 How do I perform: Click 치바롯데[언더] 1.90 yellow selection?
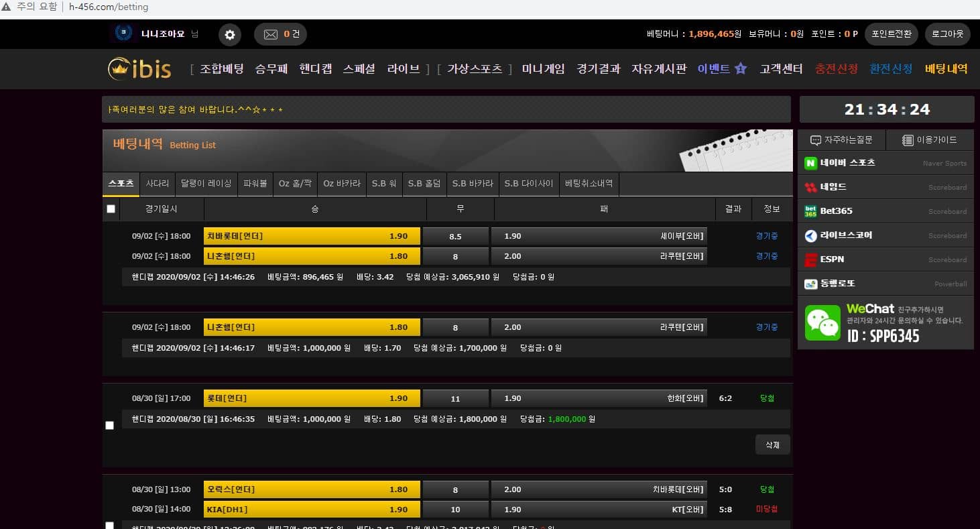pyautogui.click(x=312, y=236)
